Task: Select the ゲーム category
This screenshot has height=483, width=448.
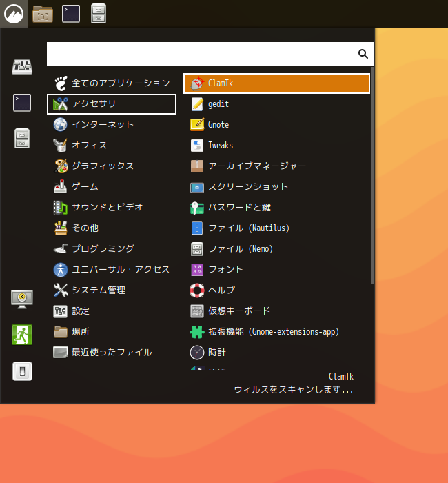Action: [x=112, y=187]
